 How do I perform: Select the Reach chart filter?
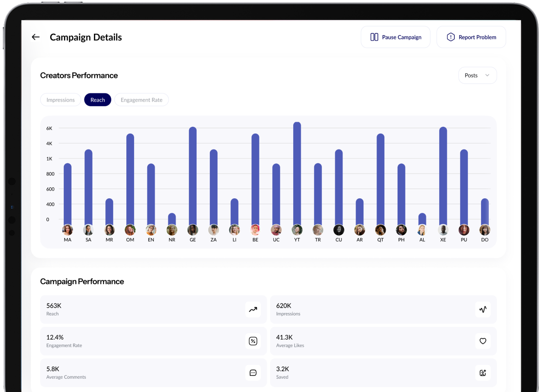pos(98,100)
